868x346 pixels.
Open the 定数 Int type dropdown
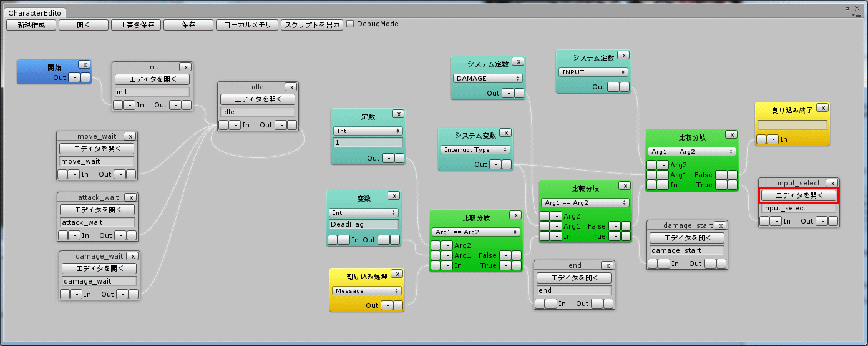(368, 131)
